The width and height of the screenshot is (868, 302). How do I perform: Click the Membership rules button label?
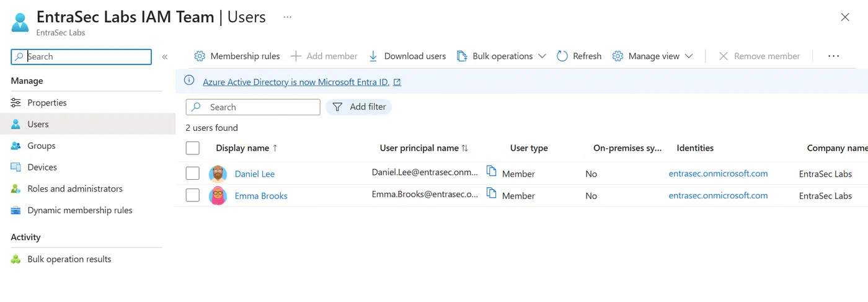tap(245, 56)
